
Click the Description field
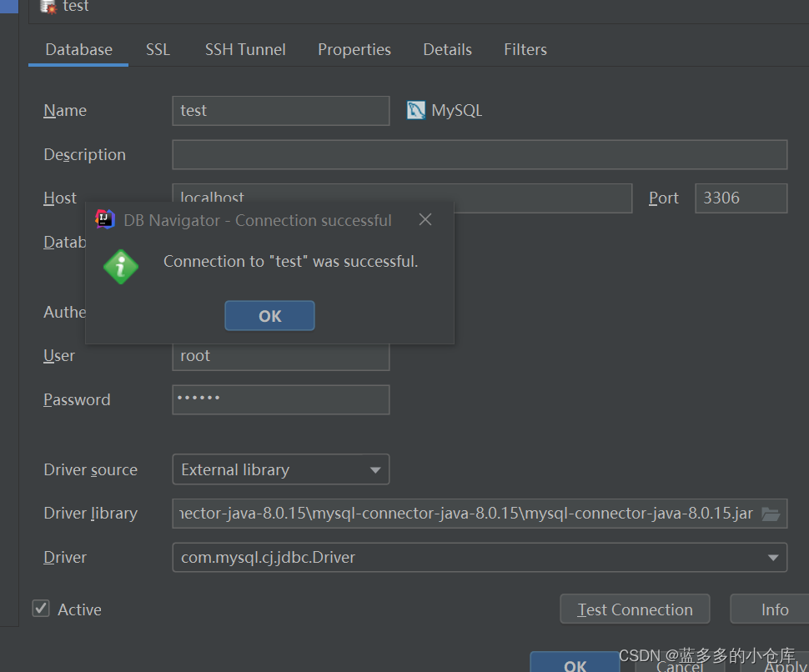480,154
